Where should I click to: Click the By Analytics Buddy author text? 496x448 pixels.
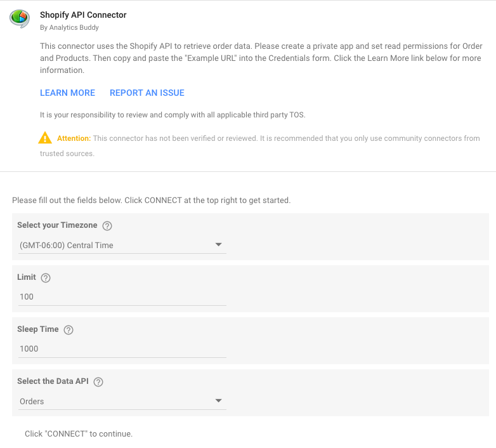[69, 27]
